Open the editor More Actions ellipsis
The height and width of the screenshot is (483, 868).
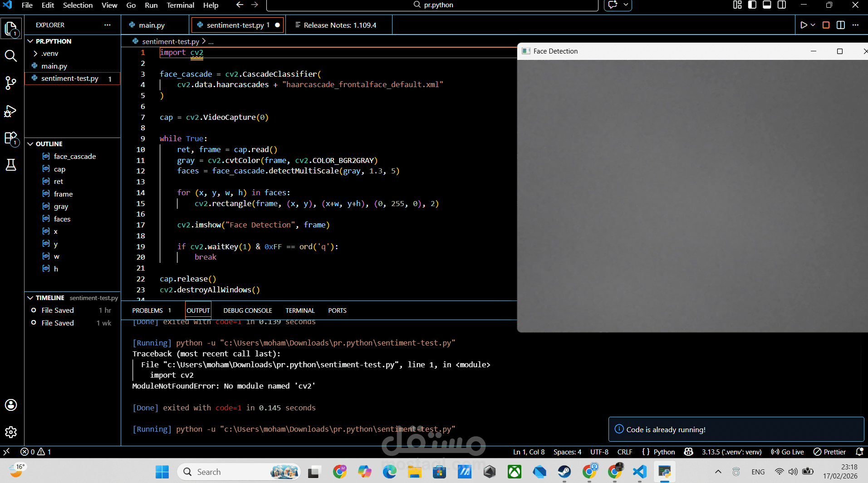(x=856, y=25)
